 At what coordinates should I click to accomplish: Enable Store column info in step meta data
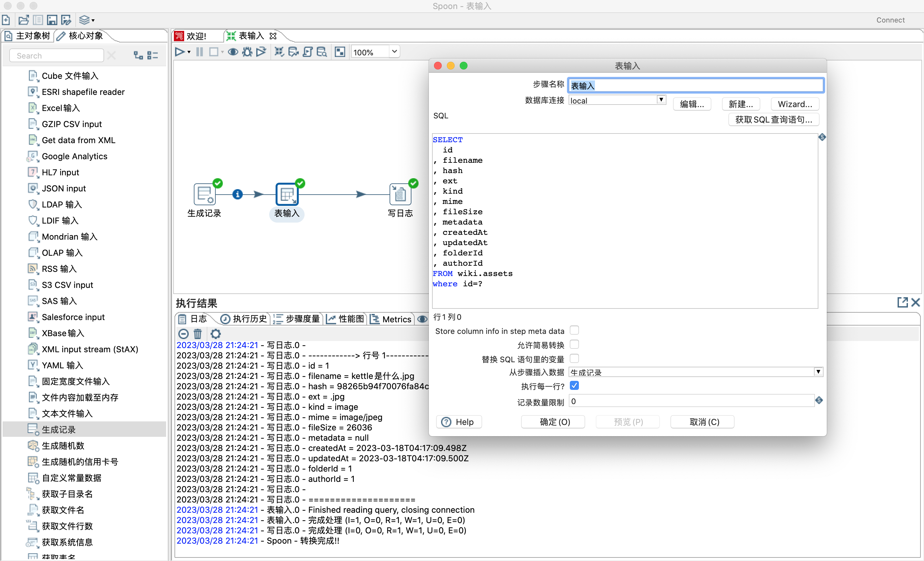tap(574, 331)
